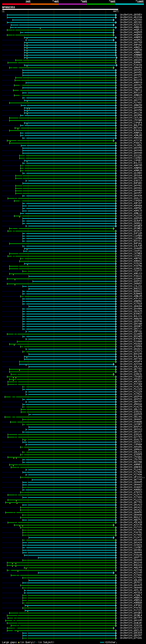Image resolution: width=146 pixels, height=644 pixels.
Task: Click the purple ~60% identity legend bar
Action: 73,4
